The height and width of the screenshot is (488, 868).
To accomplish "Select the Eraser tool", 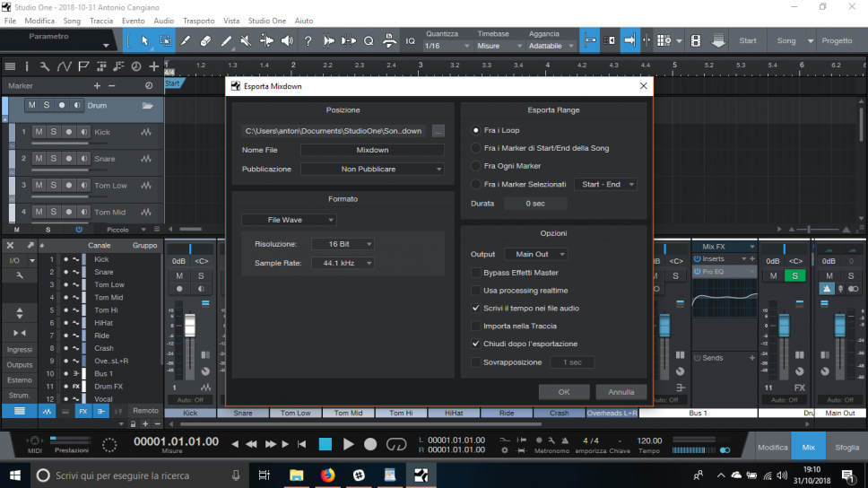I will (x=206, y=40).
